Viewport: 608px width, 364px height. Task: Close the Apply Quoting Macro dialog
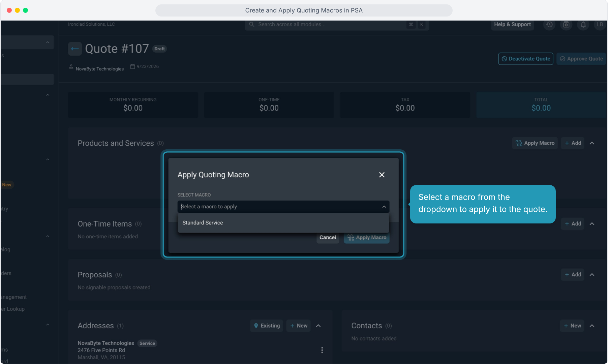382,175
